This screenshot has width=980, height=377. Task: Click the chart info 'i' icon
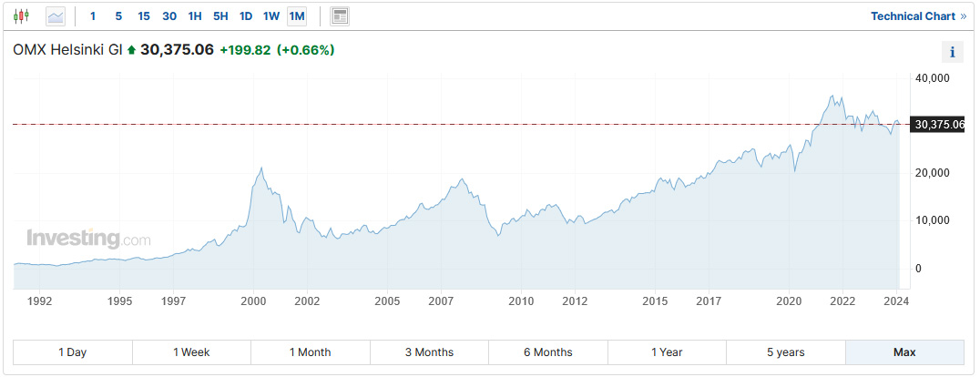(952, 52)
